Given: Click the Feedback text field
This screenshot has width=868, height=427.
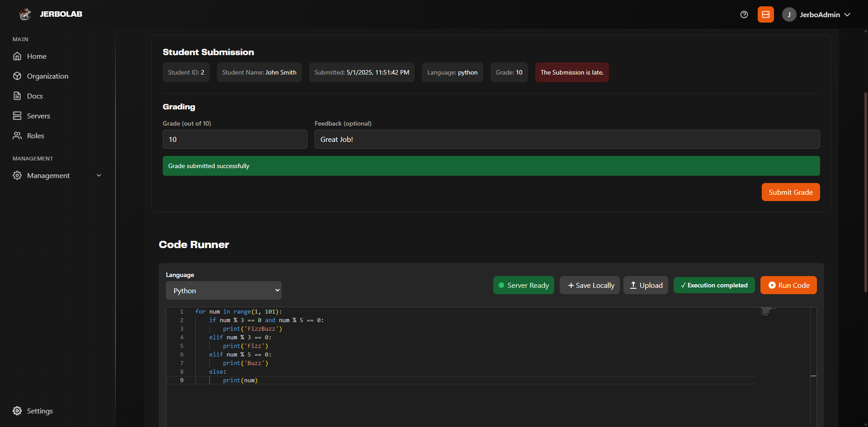Looking at the screenshot, I should coord(567,139).
